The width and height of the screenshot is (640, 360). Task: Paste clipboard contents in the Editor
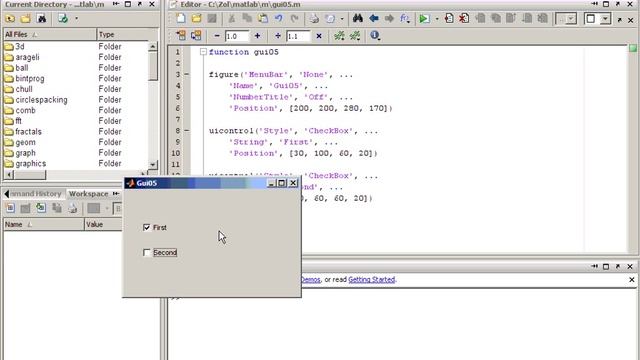click(x=263, y=18)
